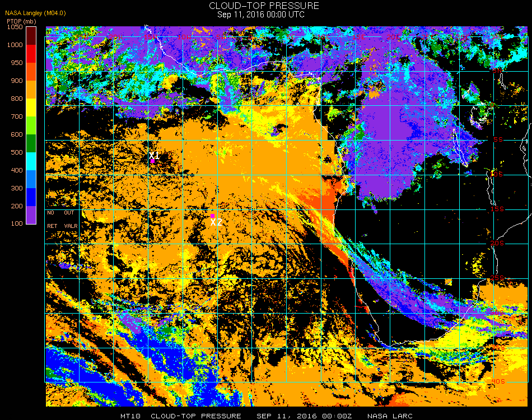
Task: Pick the lime 600-700 mb legend color
Action: pyautogui.click(x=31, y=125)
